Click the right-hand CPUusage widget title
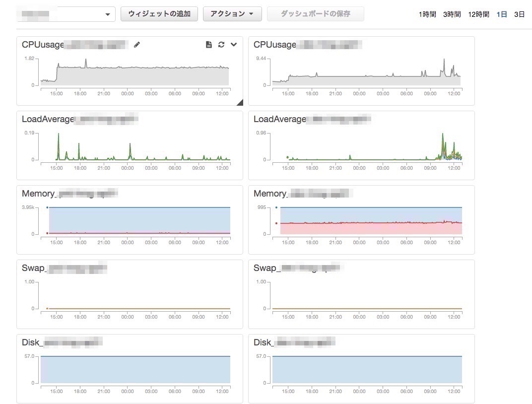532x404 pixels. (x=274, y=45)
